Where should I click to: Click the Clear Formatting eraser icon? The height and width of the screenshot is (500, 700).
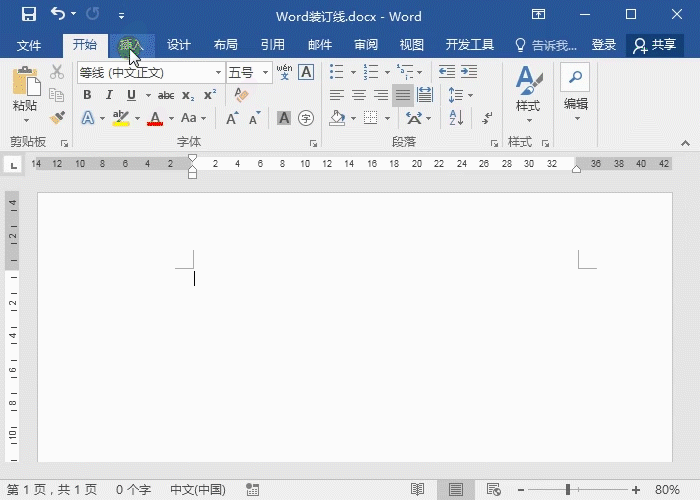(x=241, y=95)
